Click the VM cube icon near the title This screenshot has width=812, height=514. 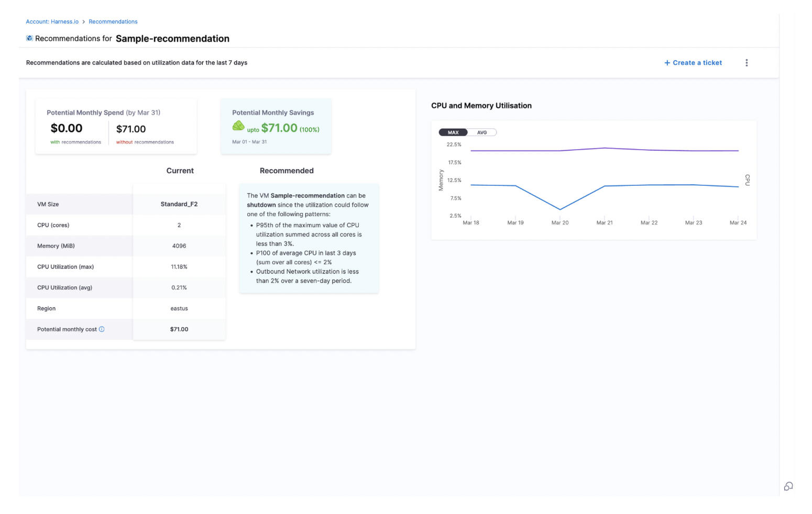pos(30,38)
